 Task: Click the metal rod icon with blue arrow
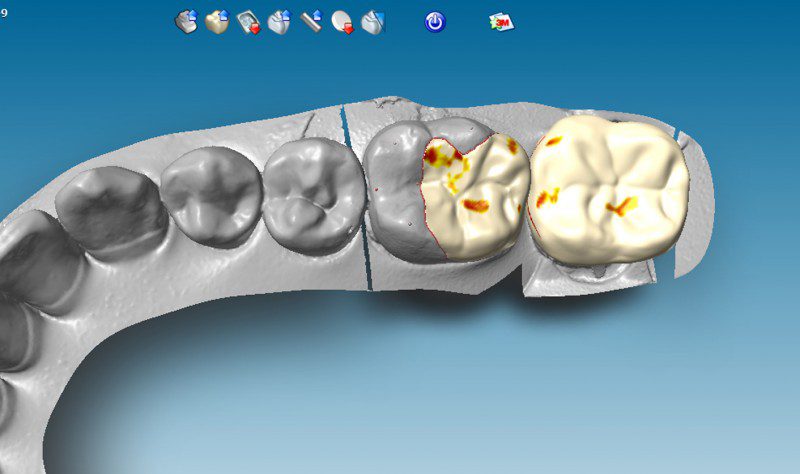[x=311, y=21]
